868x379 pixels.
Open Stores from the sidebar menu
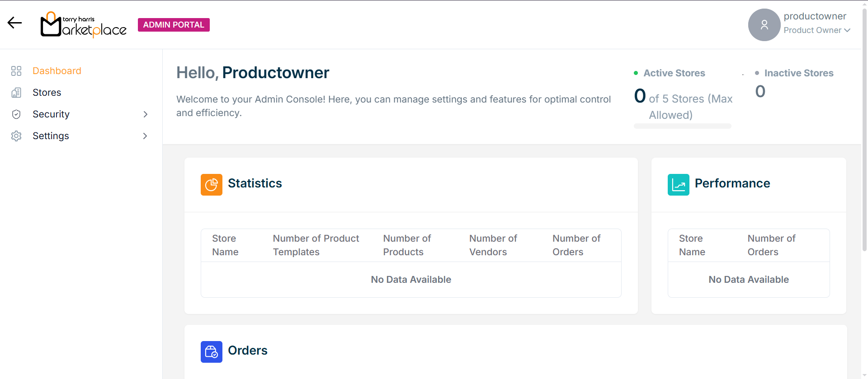point(47,93)
